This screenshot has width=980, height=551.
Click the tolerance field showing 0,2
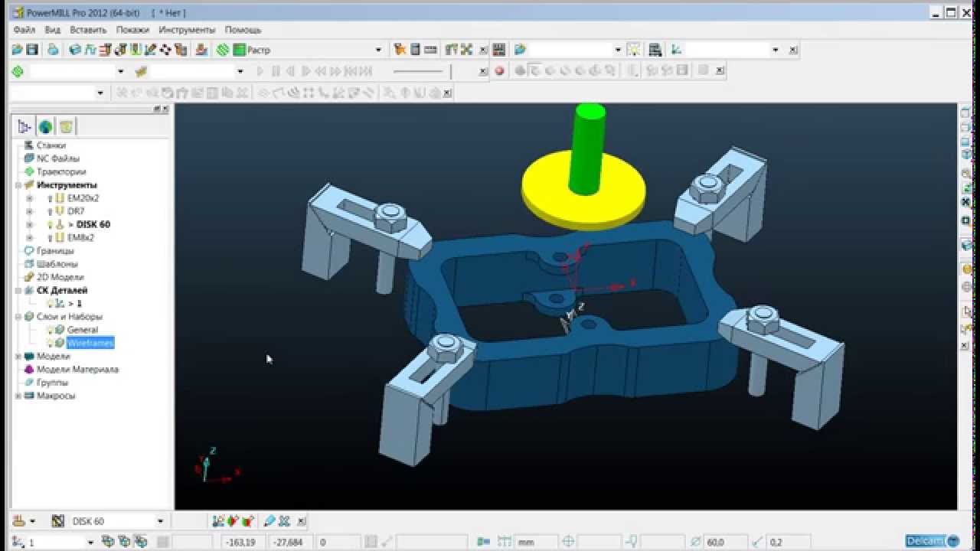788,543
